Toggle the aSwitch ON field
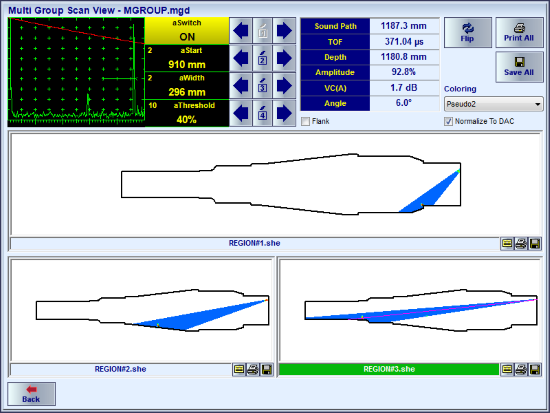The height and width of the screenshot is (413, 550). pos(187,31)
